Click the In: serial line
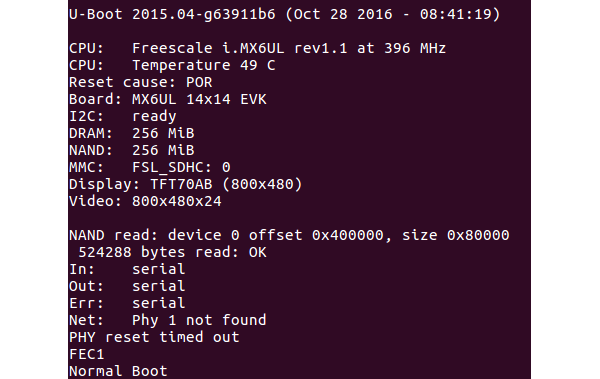600x379 pixels. (127, 269)
